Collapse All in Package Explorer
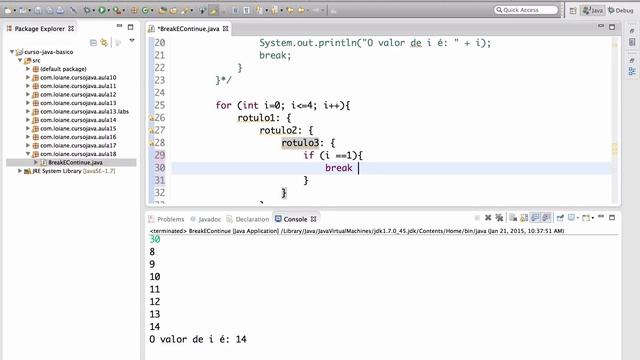The width and height of the screenshot is (640, 360). click(93, 42)
